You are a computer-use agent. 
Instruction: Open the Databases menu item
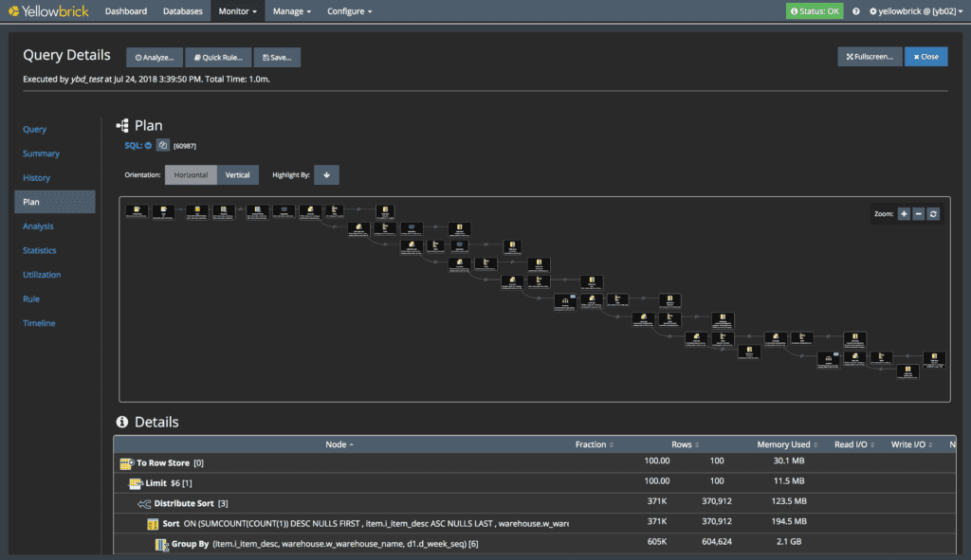(x=183, y=11)
